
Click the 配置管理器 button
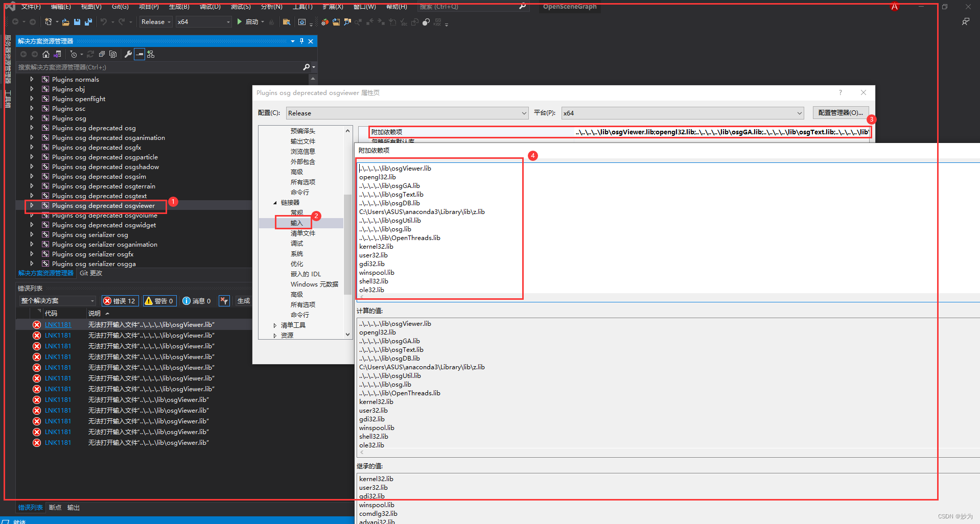click(840, 113)
